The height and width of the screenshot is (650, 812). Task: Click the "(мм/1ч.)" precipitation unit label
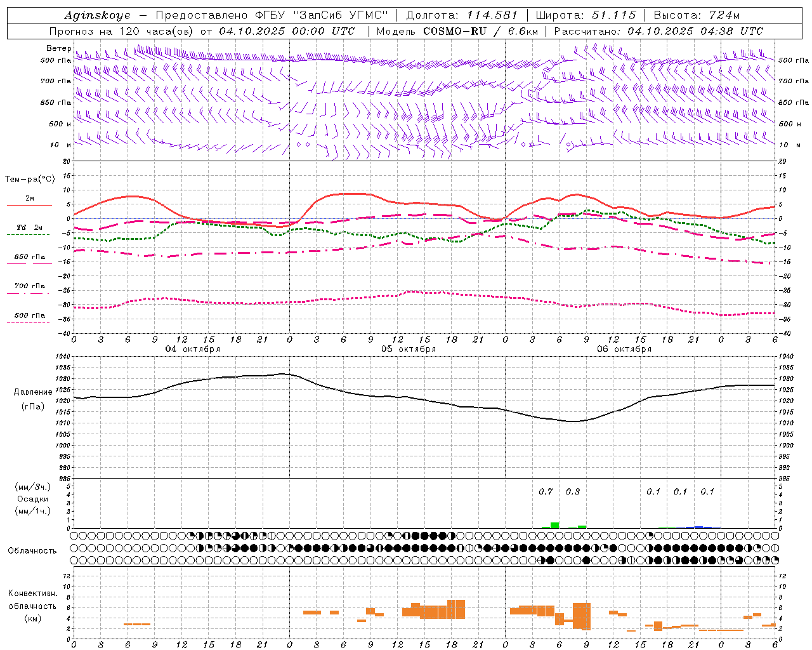point(33,511)
